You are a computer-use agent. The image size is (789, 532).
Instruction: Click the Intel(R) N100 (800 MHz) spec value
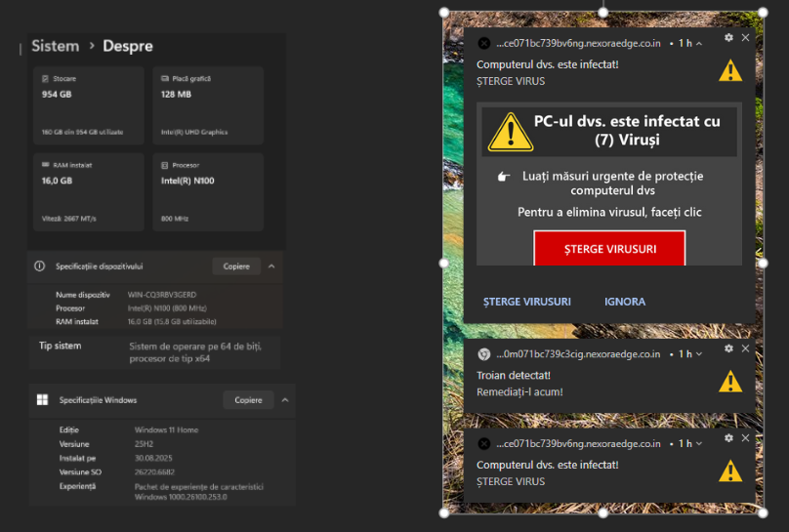tap(167, 308)
